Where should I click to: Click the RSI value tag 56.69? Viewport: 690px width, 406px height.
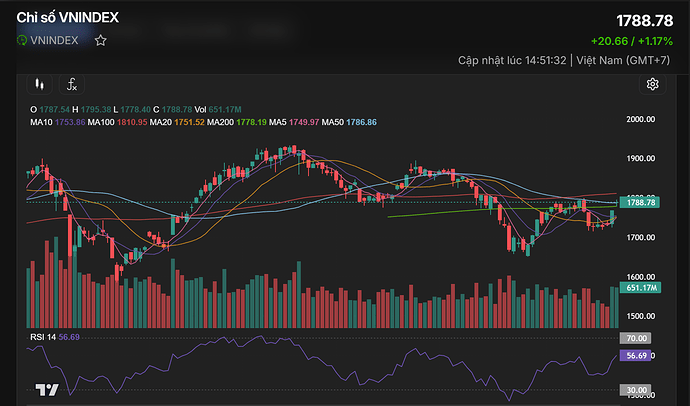pyautogui.click(x=635, y=355)
